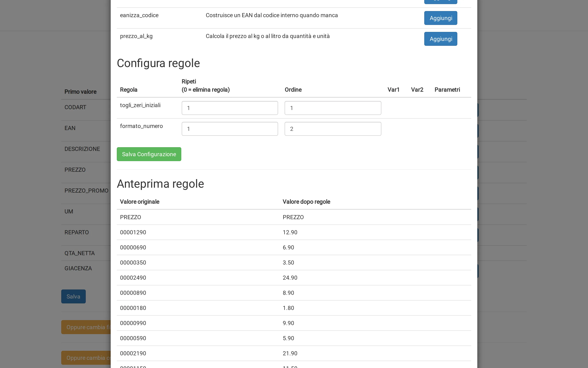Image resolution: width=588 pixels, height=368 pixels.
Task: Click converted value 8.90
Action: tap(288, 293)
